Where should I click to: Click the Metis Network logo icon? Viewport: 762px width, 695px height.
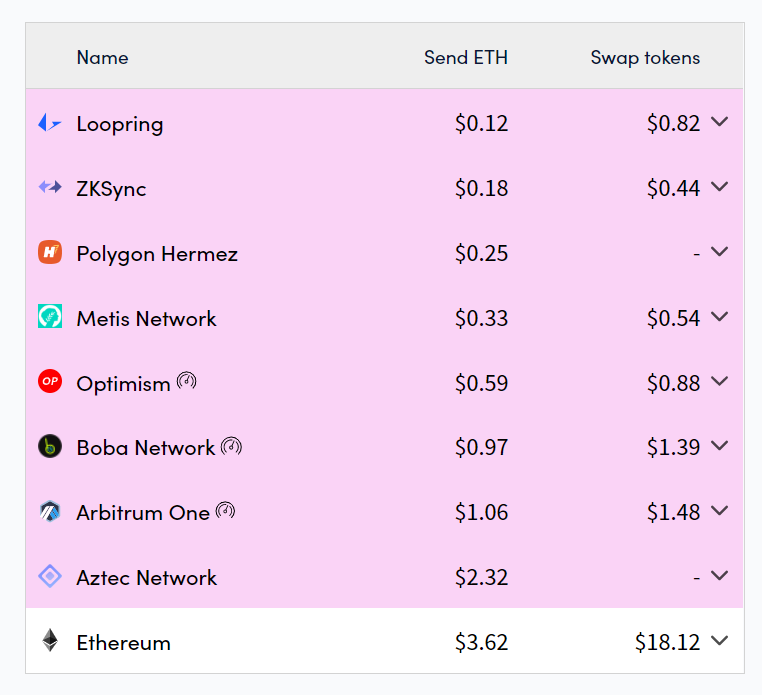pyautogui.click(x=50, y=317)
